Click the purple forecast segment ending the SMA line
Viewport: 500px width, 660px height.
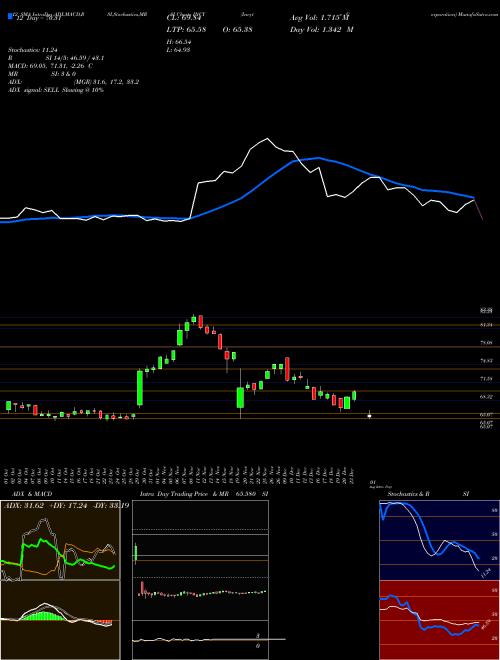[479, 209]
